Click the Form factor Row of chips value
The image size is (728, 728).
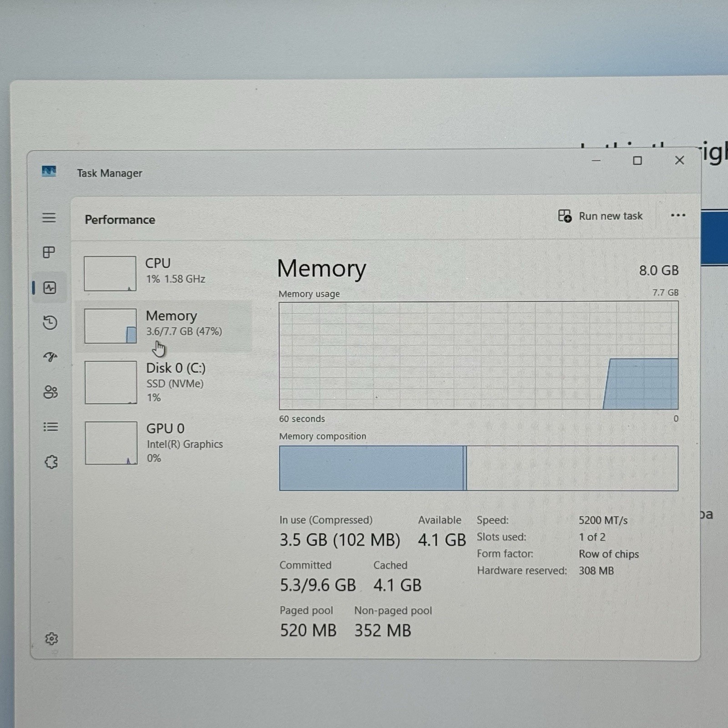point(609,554)
